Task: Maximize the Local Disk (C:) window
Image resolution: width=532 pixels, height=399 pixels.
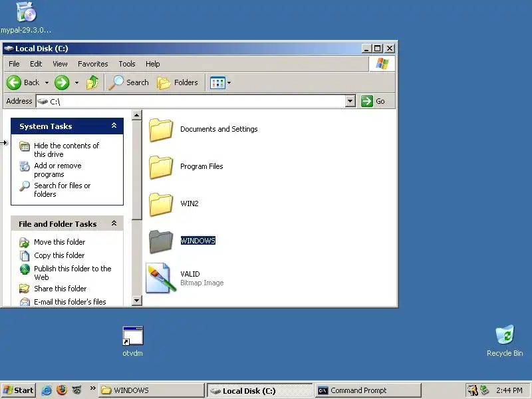Action: tap(377, 49)
